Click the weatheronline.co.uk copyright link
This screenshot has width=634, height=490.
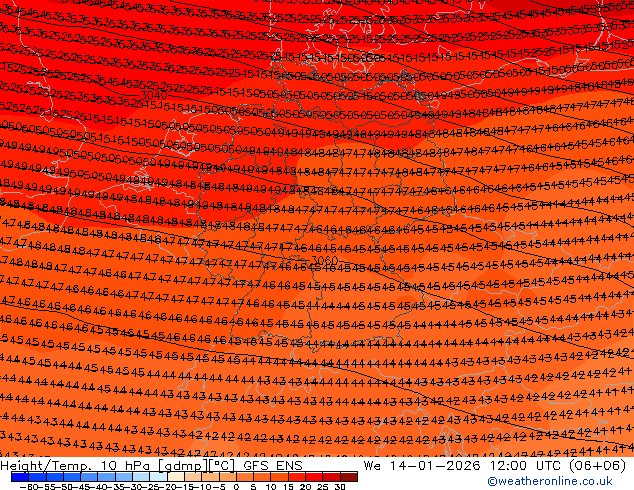click(550, 482)
